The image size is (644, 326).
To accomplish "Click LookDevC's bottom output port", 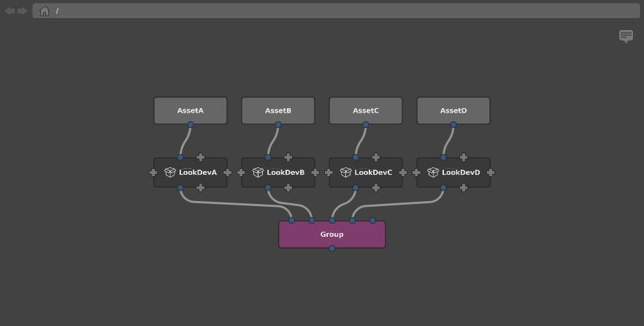I will pos(356,188).
